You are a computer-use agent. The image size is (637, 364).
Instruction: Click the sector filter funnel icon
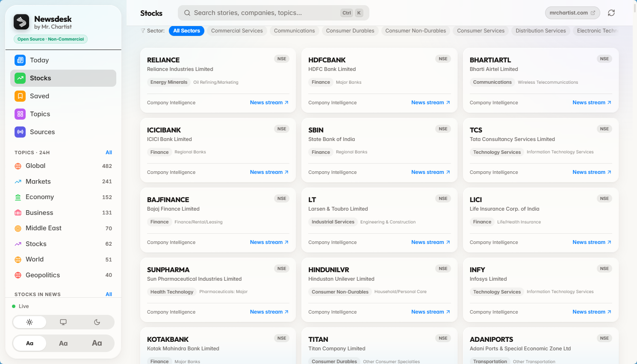(x=143, y=31)
